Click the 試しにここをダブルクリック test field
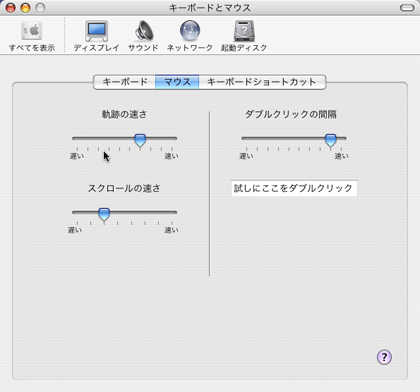This screenshot has height=392, width=420. [294, 188]
